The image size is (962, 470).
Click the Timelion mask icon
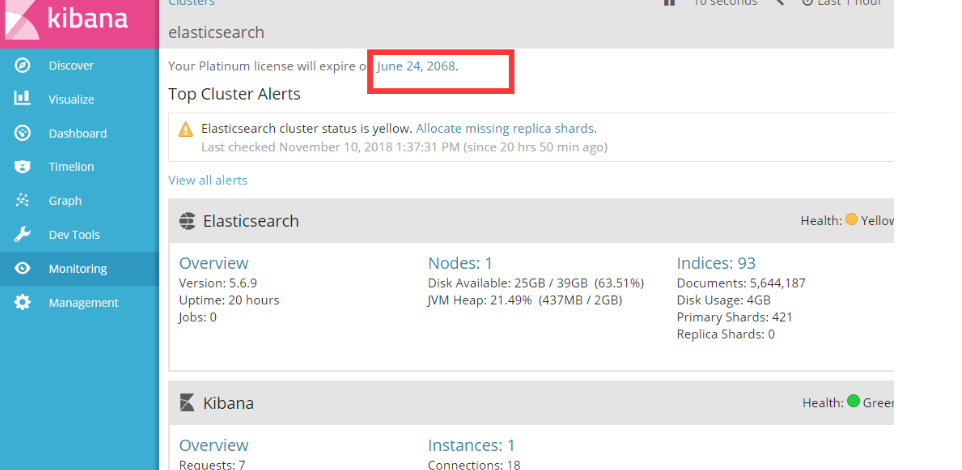[x=22, y=167]
